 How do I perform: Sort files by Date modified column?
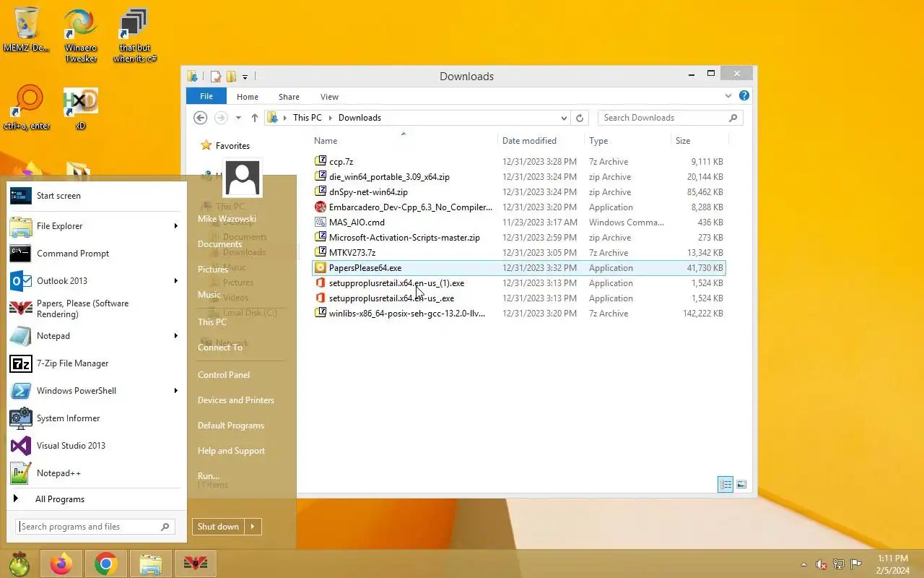coord(541,141)
